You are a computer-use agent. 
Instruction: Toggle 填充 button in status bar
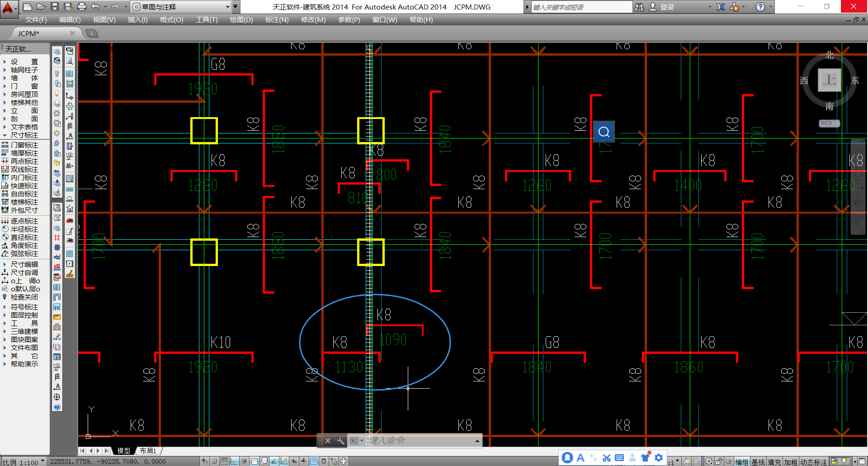click(x=774, y=462)
